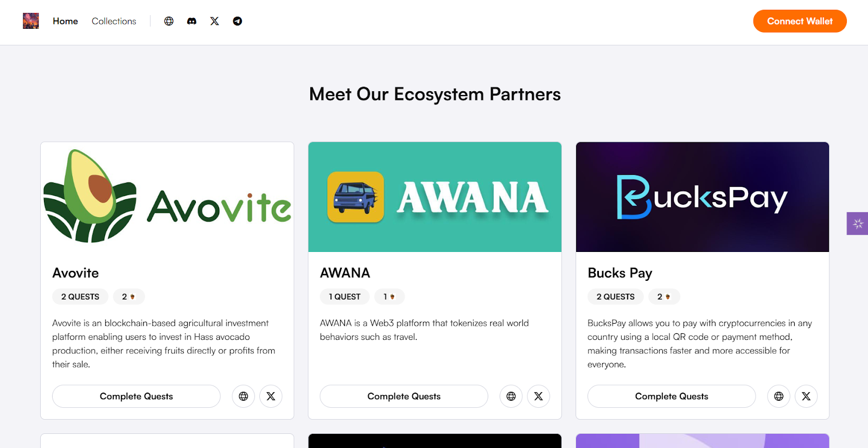Screen dimensions: 868x448
Task: Click Complete Quests on Bucks Pay card
Action: click(672, 396)
